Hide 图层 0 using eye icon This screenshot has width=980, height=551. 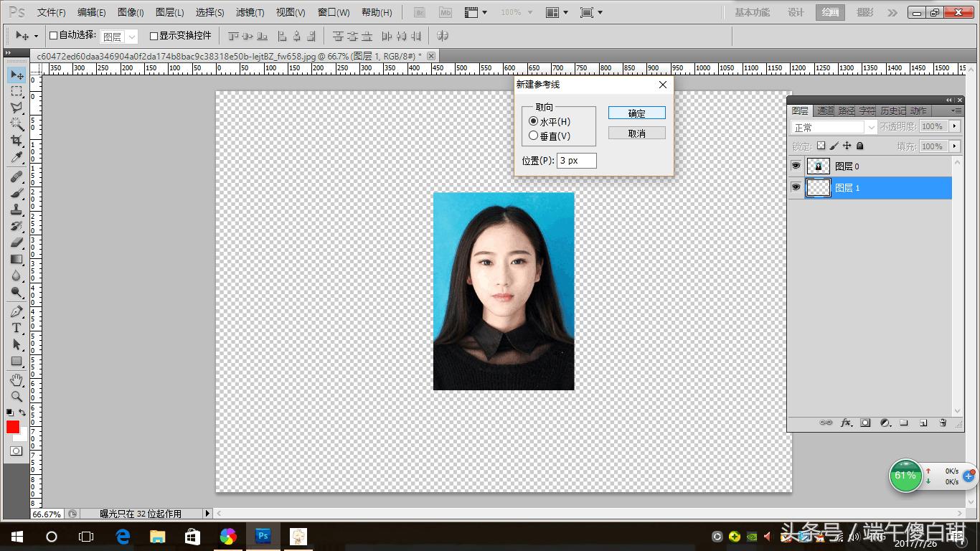coord(796,166)
